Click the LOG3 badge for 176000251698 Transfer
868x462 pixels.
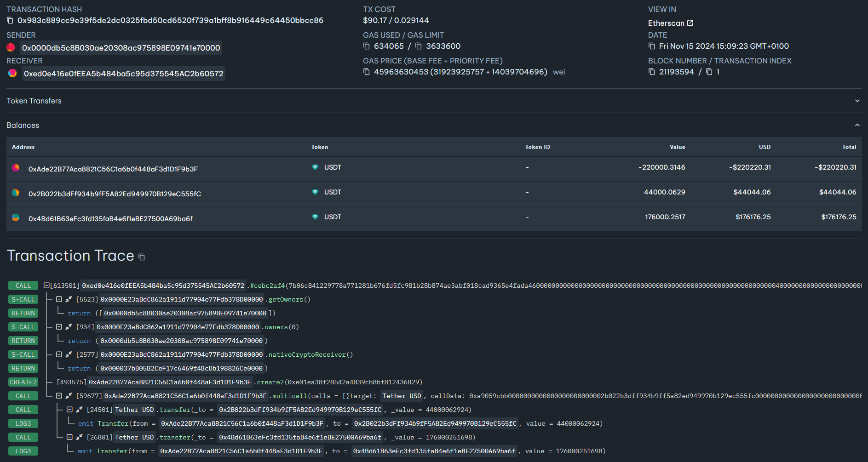[23, 451]
